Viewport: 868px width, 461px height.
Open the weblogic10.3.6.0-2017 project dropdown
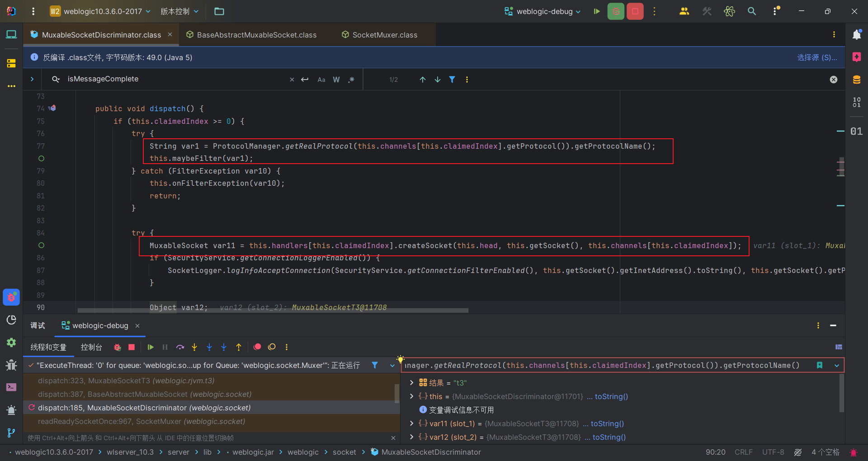click(x=100, y=11)
